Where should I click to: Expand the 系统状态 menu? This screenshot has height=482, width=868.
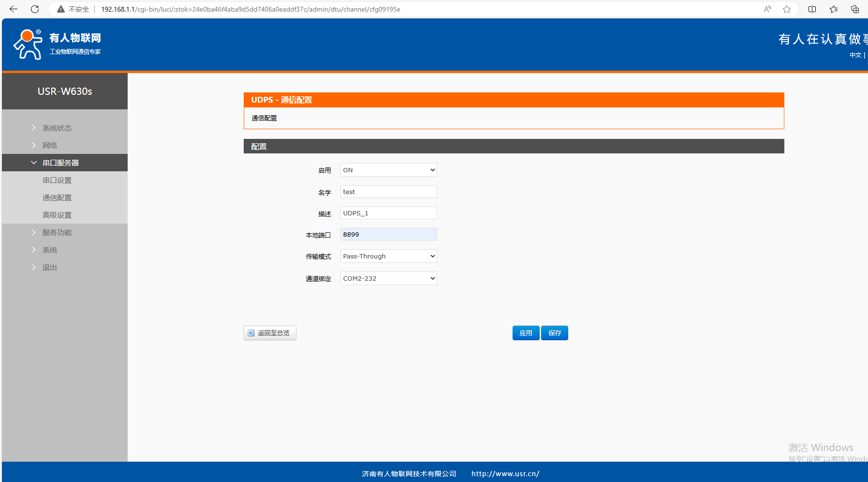57,128
